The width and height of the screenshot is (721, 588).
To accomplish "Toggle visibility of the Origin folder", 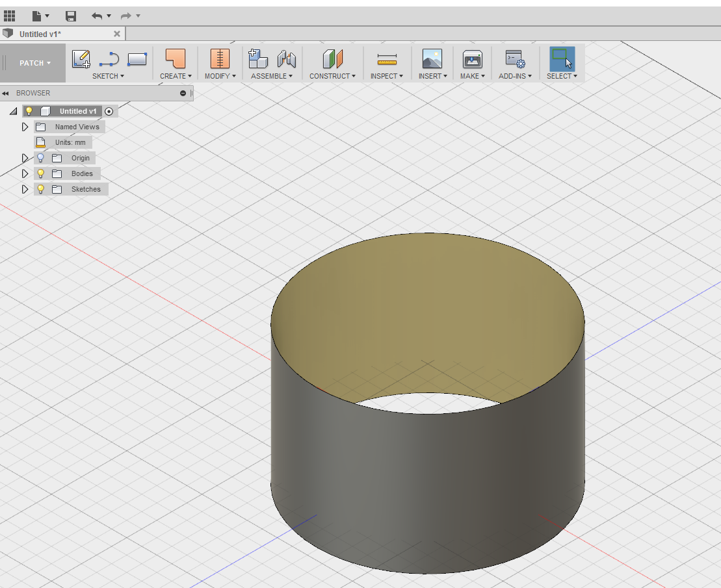I will [40, 157].
